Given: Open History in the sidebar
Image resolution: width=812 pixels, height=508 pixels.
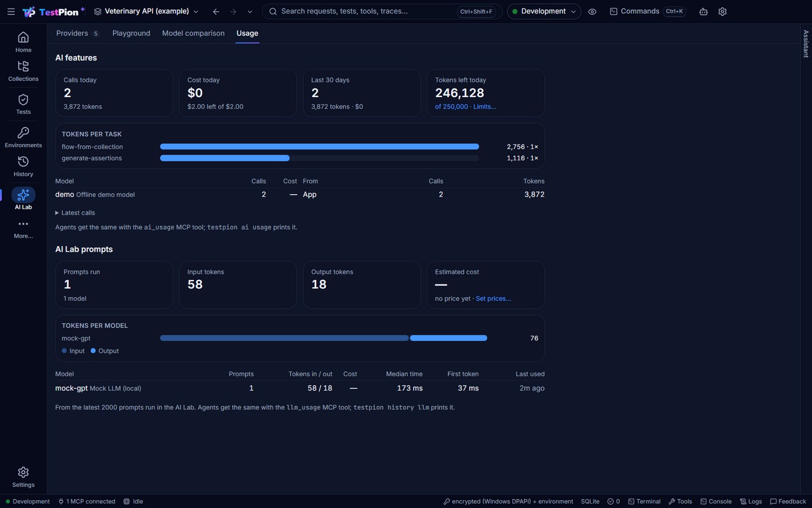Looking at the screenshot, I should (x=23, y=167).
